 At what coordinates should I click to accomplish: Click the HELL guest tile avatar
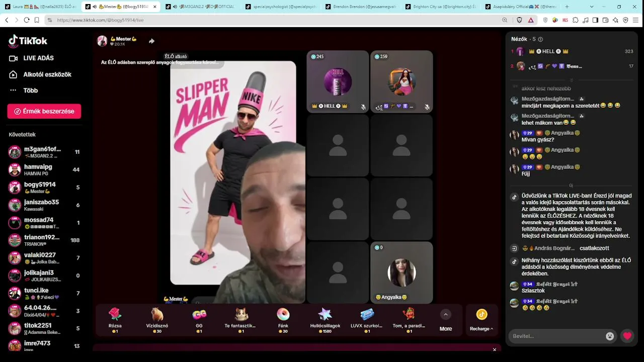tap(338, 81)
